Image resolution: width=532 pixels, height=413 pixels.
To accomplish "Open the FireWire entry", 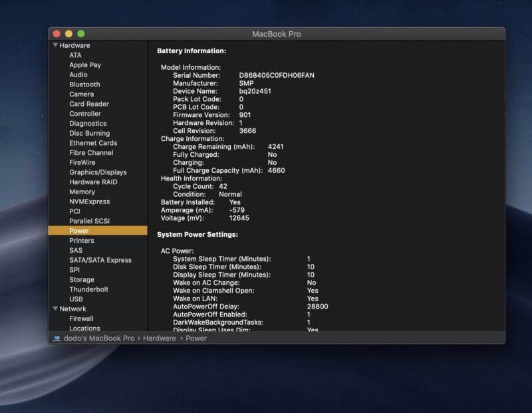I will tap(82, 162).
